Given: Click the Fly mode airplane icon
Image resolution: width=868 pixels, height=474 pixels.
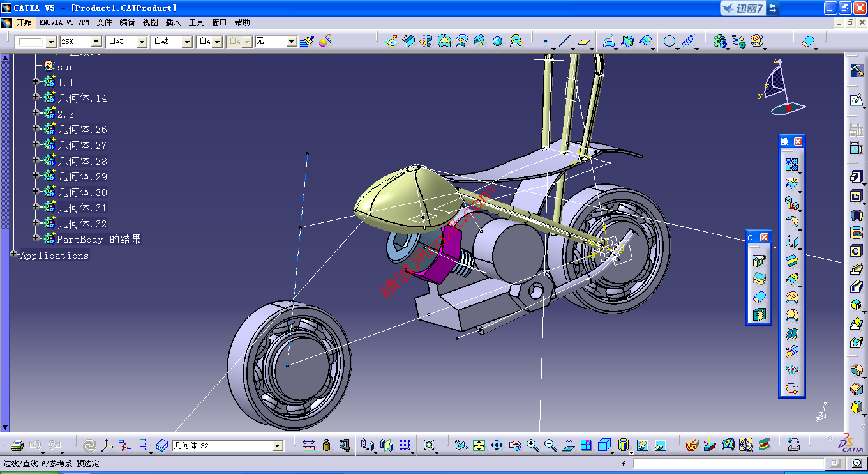Looking at the screenshot, I should click(461, 445).
